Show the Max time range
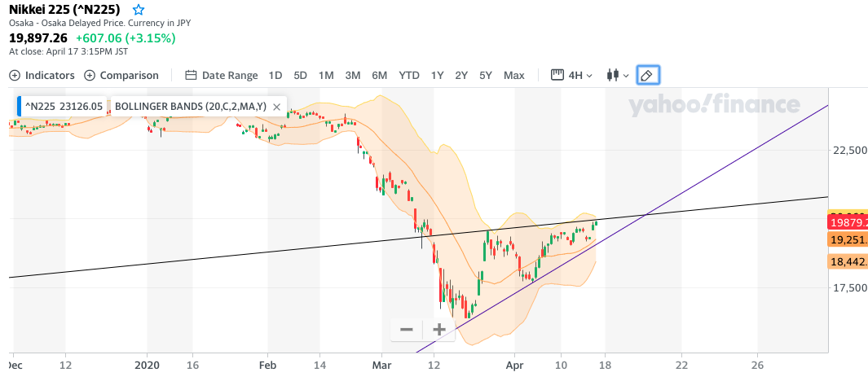 (514, 76)
